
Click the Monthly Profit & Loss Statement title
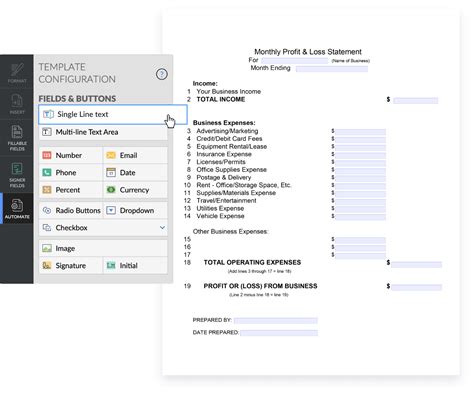(x=308, y=52)
